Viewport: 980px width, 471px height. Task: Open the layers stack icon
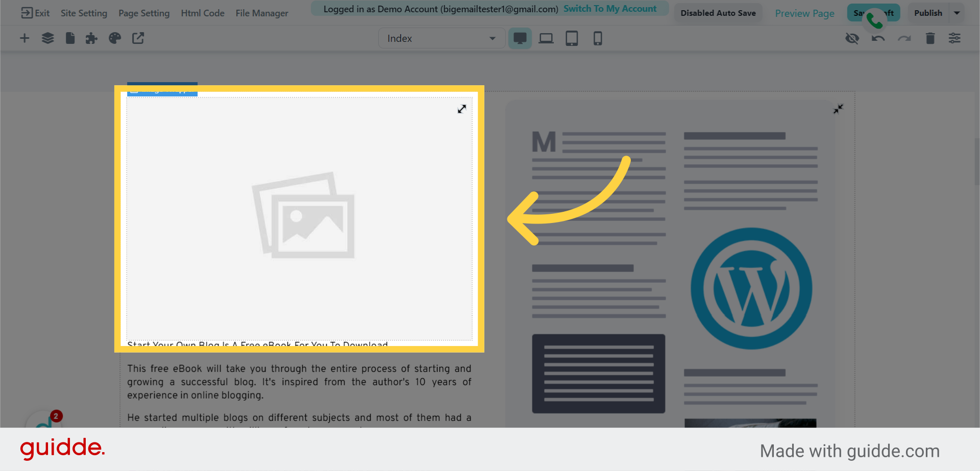click(x=47, y=38)
